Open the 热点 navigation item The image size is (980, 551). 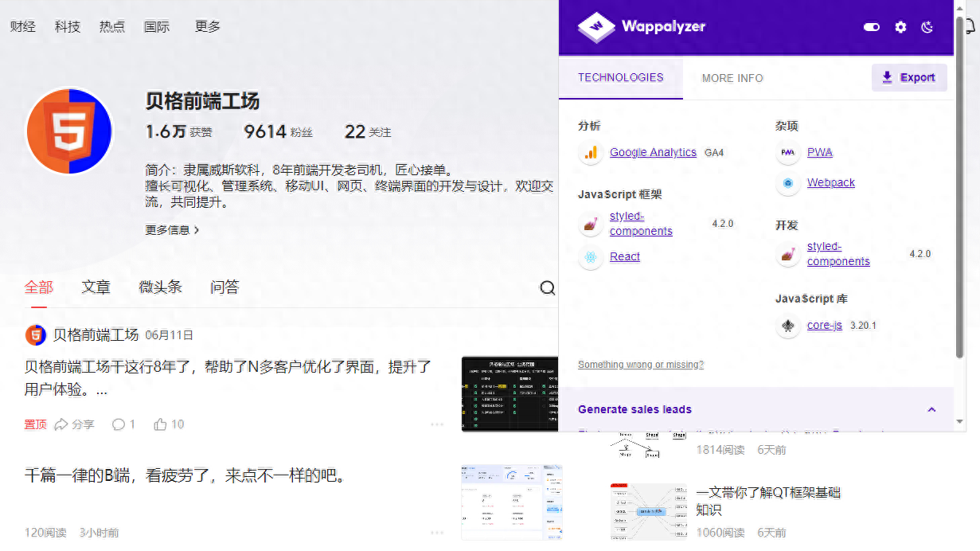click(x=112, y=26)
